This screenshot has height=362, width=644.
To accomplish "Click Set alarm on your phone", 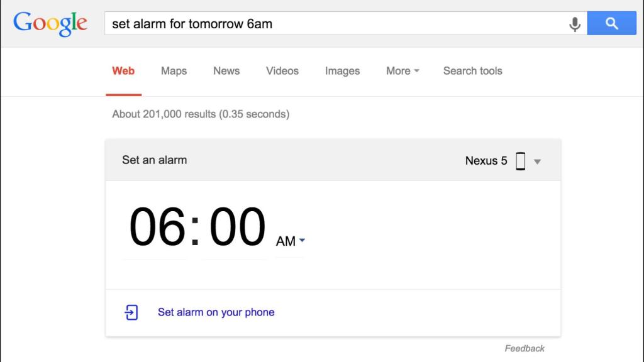I will pyautogui.click(x=216, y=312).
